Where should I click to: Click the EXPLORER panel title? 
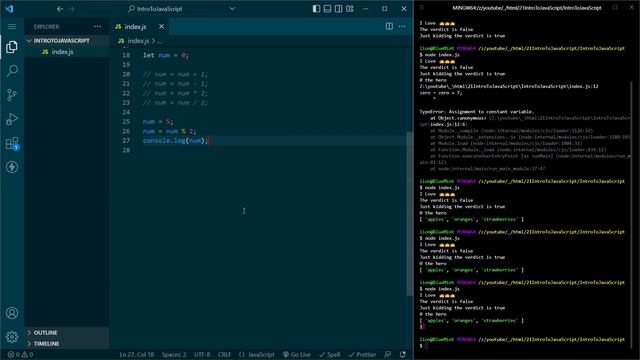(x=46, y=27)
